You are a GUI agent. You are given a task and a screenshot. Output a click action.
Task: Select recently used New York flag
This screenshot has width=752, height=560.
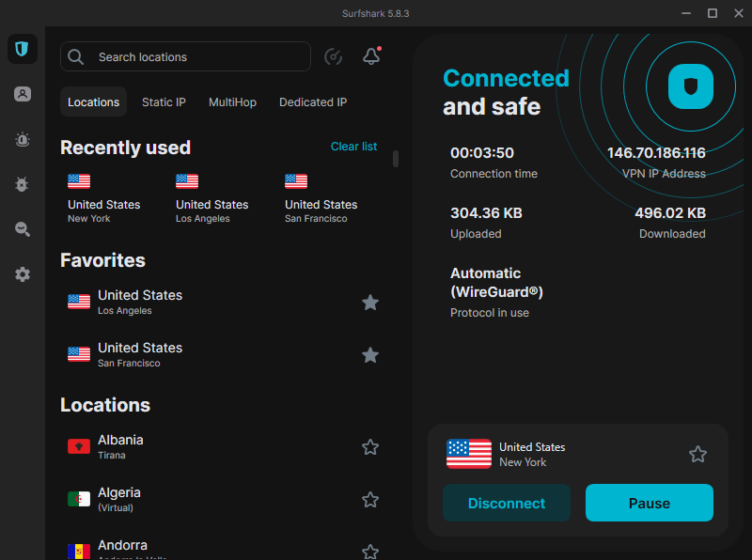coord(79,181)
